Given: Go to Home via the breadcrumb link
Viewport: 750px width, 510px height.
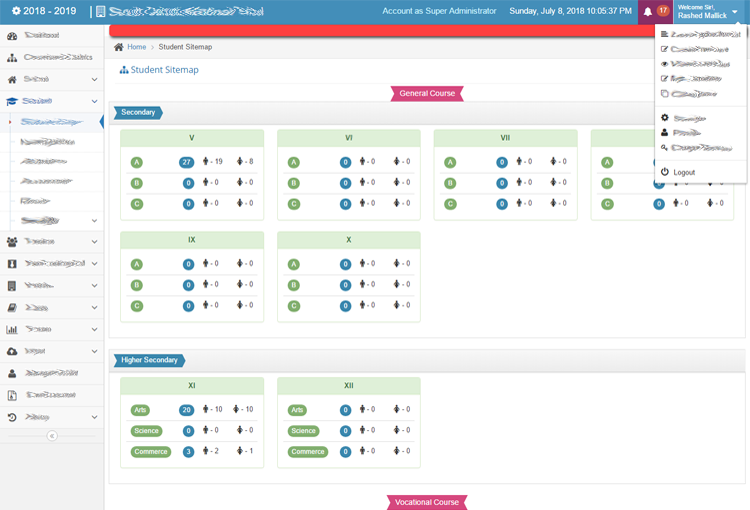Looking at the screenshot, I should pos(136,47).
